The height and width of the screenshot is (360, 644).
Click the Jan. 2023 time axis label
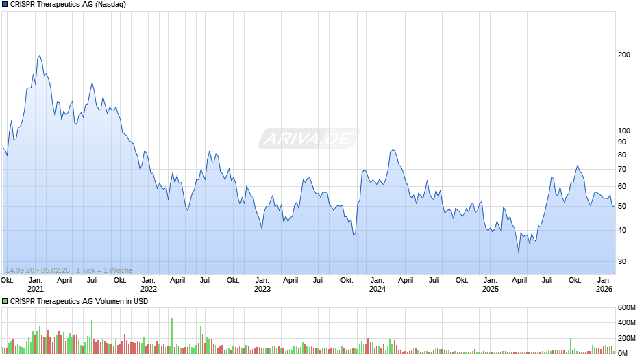(x=262, y=285)
